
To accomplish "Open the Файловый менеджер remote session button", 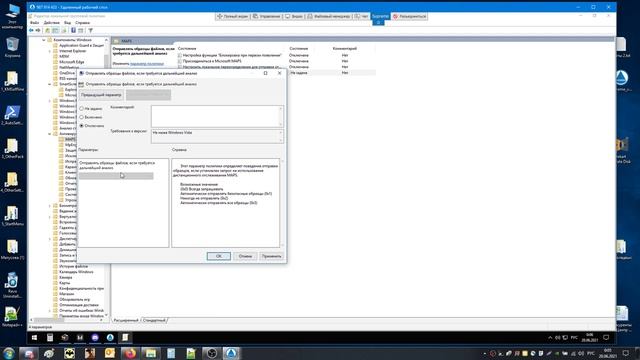I will pyautogui.click(x=329, y=16).
